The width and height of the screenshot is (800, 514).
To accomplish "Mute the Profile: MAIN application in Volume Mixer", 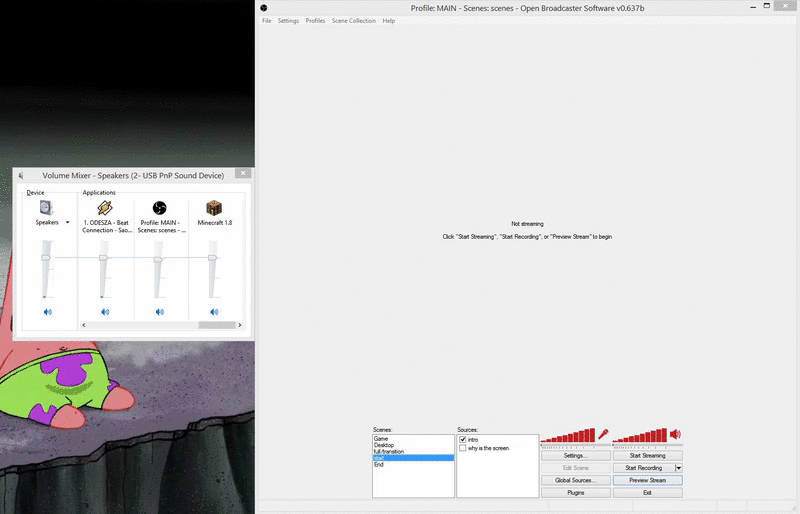I will click(x=160, y=311).
